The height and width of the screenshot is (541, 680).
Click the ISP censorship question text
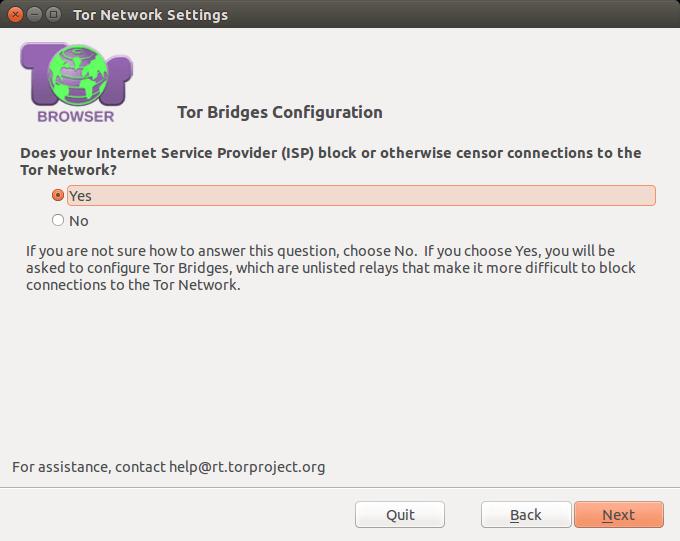click(330, 161)
